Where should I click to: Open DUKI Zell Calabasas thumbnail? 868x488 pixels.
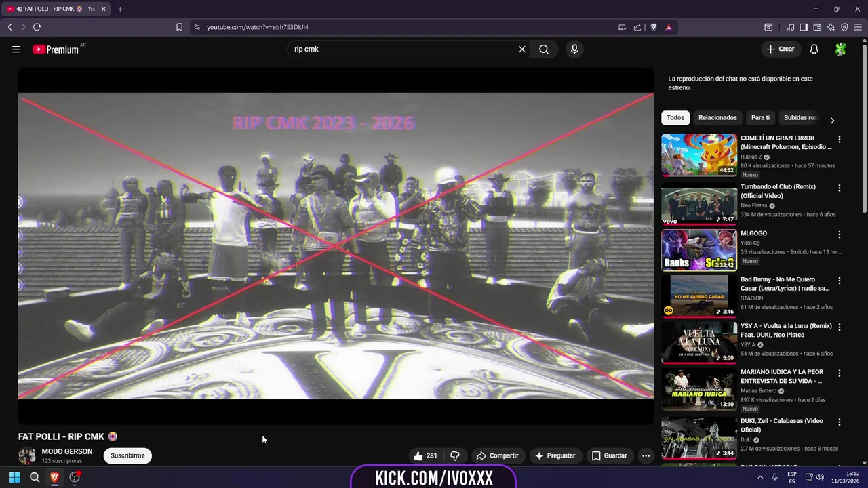699,438
